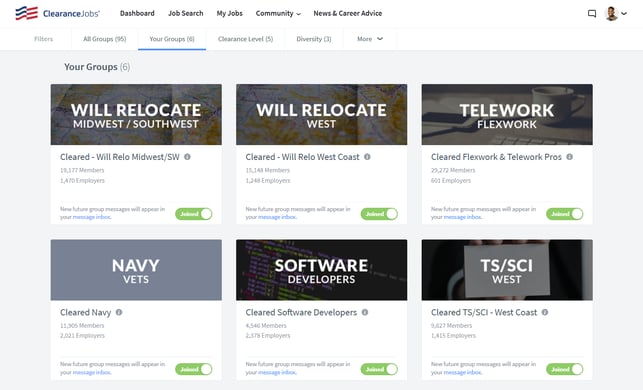Select the Clearance Level (5) tab
Screen dimensions: 643x390
pyautogui.click(x=245, y=39)
